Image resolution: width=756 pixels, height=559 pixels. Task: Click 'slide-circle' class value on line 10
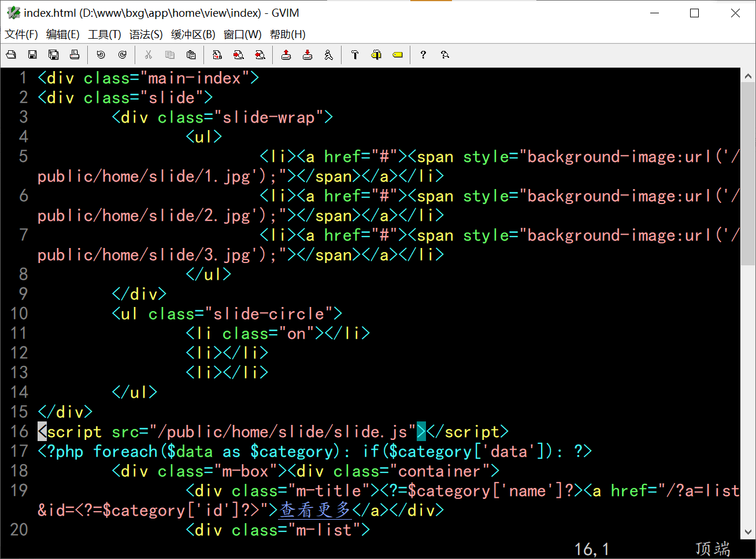coord(269,314)
